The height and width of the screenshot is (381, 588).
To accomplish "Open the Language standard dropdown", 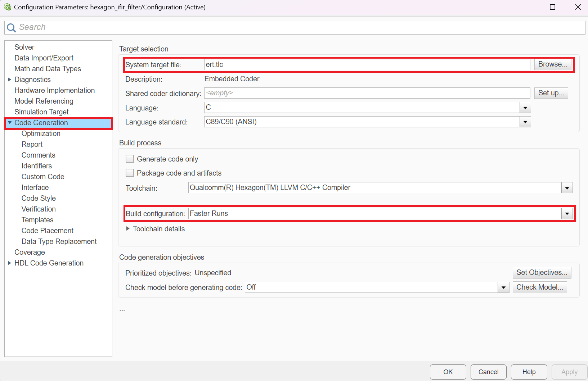I will [525, 122].
